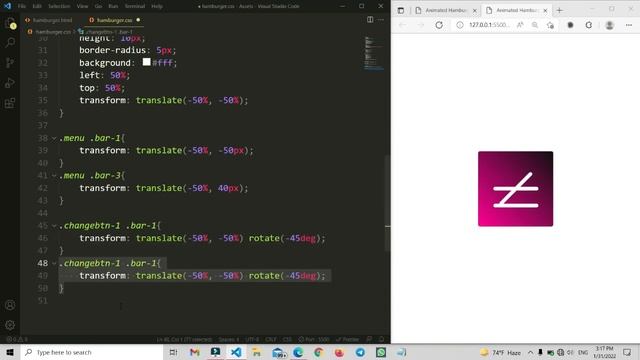The image size is (640, 360).
Task: Collapse the .menu .bar-1 rule fold arrow
Action: tap(54, 138)
